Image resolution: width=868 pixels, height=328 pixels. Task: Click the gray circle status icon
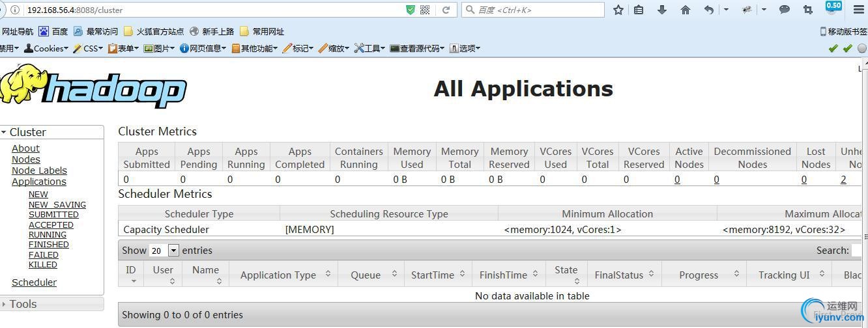pyautogui.click(x=862, y=48)
